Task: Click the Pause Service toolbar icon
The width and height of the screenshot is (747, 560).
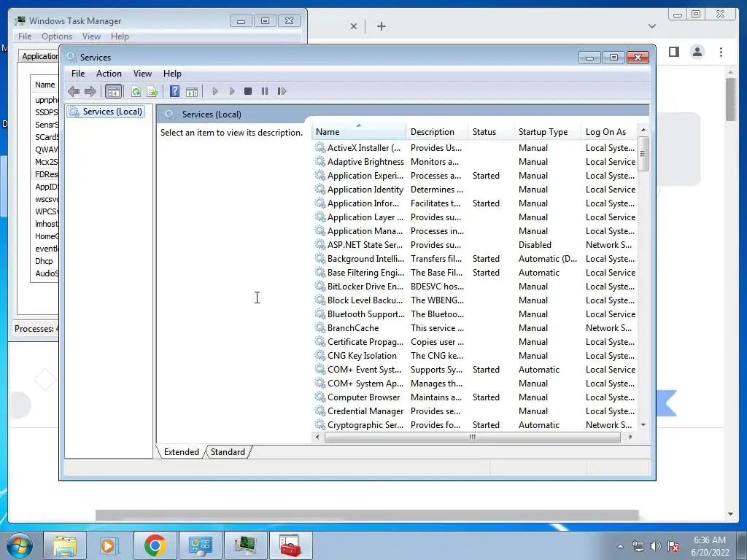Action: tap(264, 91)
